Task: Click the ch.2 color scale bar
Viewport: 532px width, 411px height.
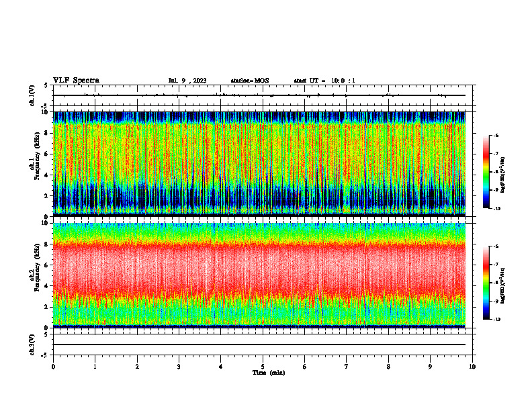Action: pos(486,283)
